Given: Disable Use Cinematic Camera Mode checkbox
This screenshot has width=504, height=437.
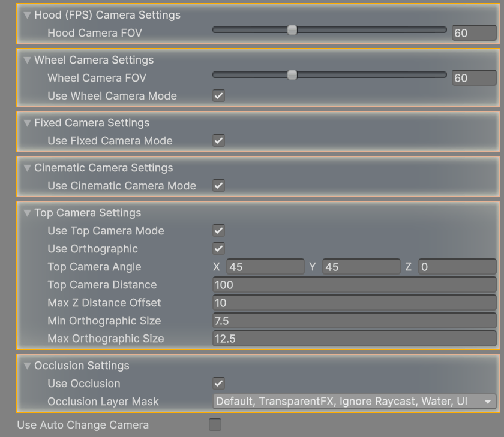Looking at the screenshot, I should tap(218, 186).
